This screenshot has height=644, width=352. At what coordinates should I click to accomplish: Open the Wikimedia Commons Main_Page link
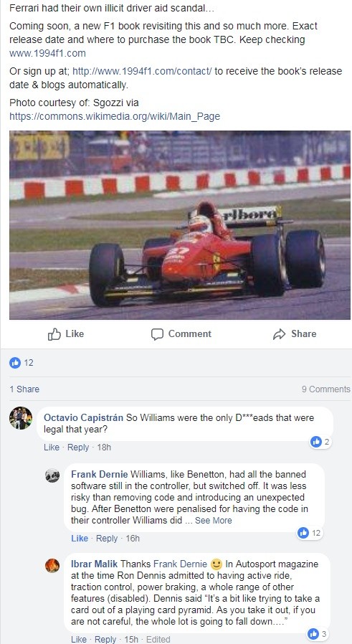point(115,116)
